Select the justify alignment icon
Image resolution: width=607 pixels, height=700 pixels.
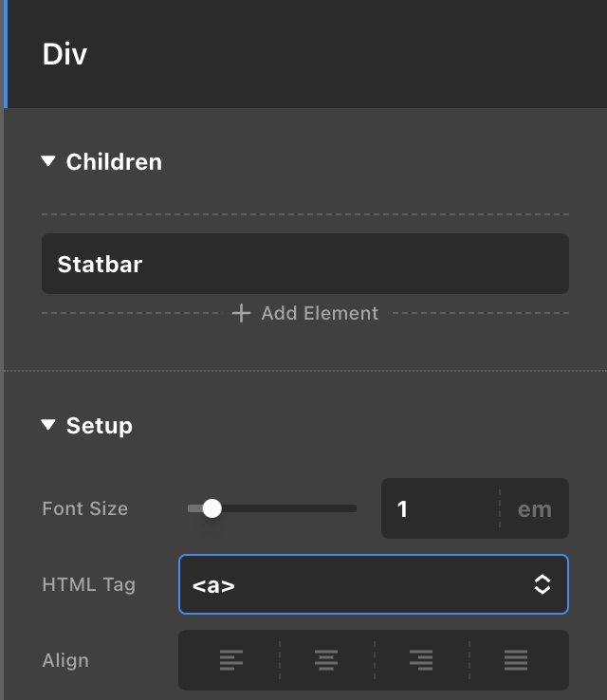pyautogui.click(x=516, y=660)
